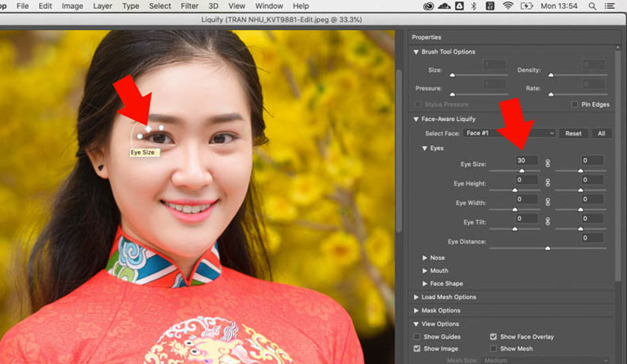Click the Eye Width link icon
Viewport: 627px width, 364px height.
pos(547,202)
